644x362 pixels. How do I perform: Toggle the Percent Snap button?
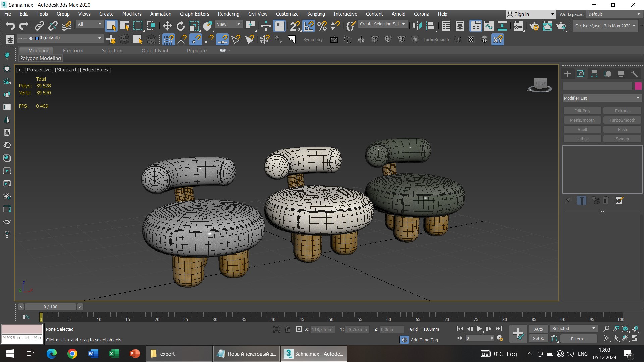click(322, 26)
